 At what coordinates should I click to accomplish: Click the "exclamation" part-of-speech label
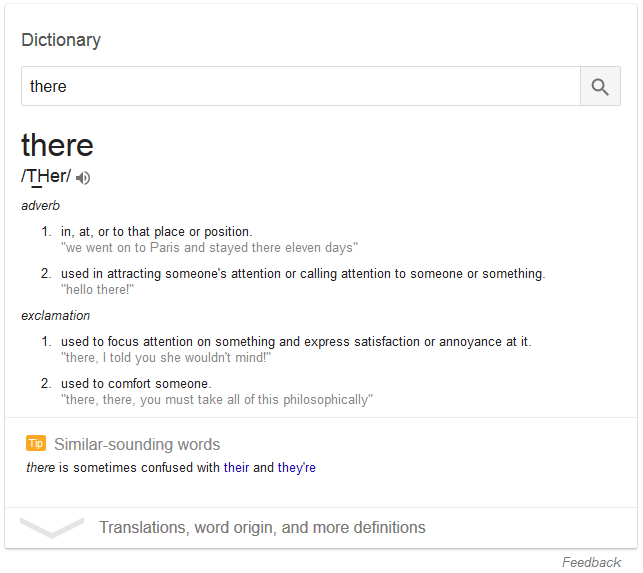[55, 315]
